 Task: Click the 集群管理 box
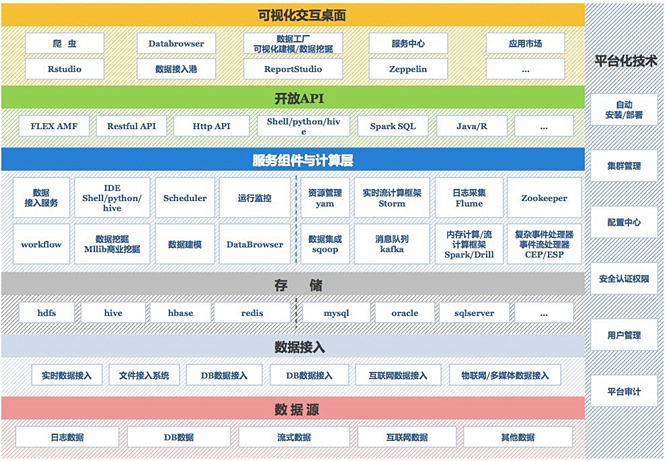tap(624, 166)
